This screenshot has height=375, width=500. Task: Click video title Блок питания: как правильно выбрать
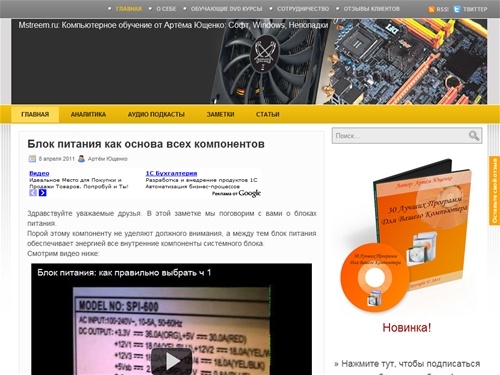coord(124,273)
